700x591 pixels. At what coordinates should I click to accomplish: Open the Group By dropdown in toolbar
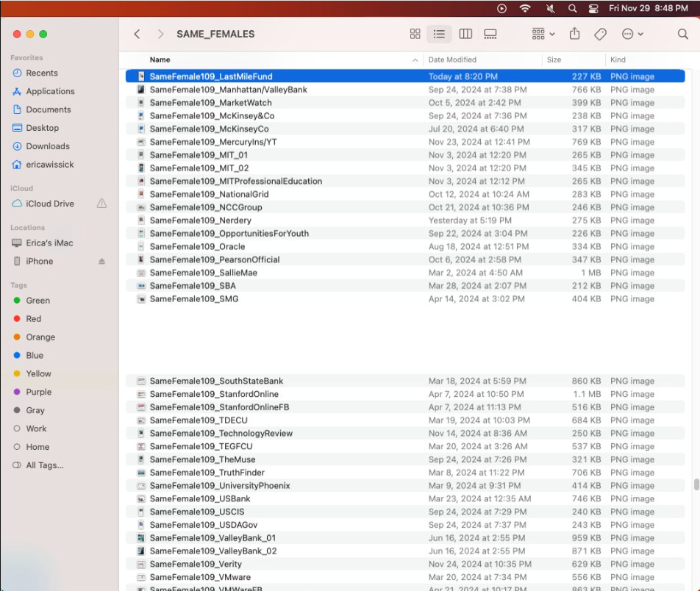[543, 34]
